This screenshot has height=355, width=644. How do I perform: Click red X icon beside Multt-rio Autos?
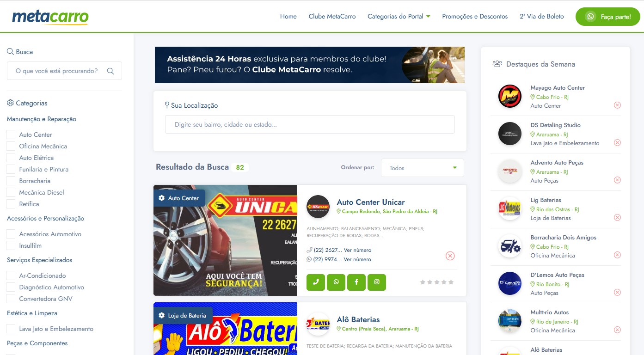(x=617, y=330)
